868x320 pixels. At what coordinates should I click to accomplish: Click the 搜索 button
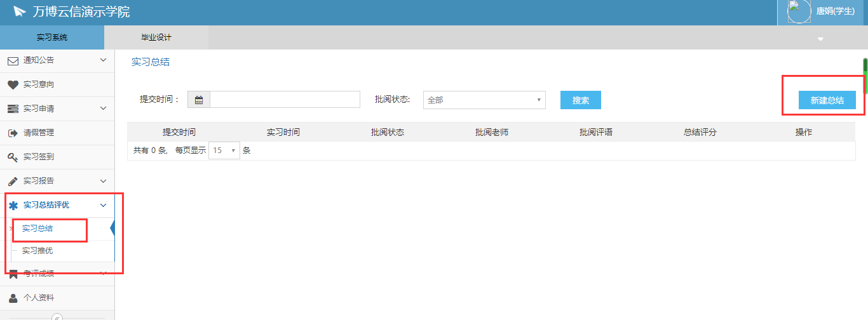click(x=580, y=100)
